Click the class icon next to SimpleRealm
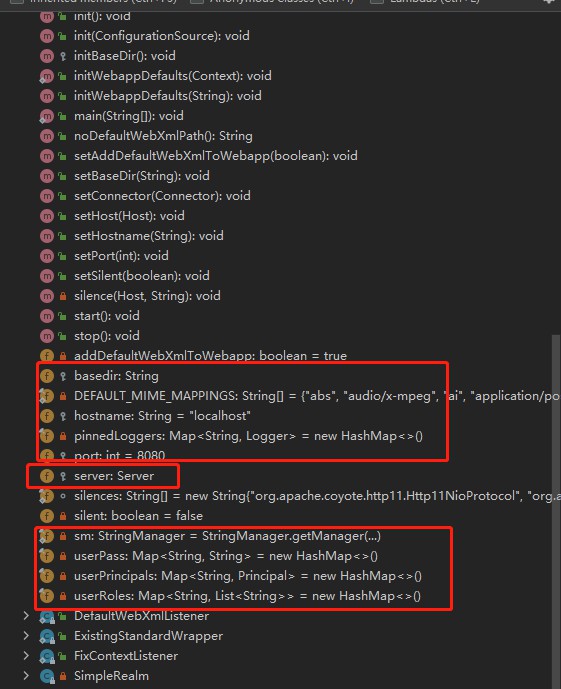The height and width of the screenshot is (689, 561). point(47,676)
